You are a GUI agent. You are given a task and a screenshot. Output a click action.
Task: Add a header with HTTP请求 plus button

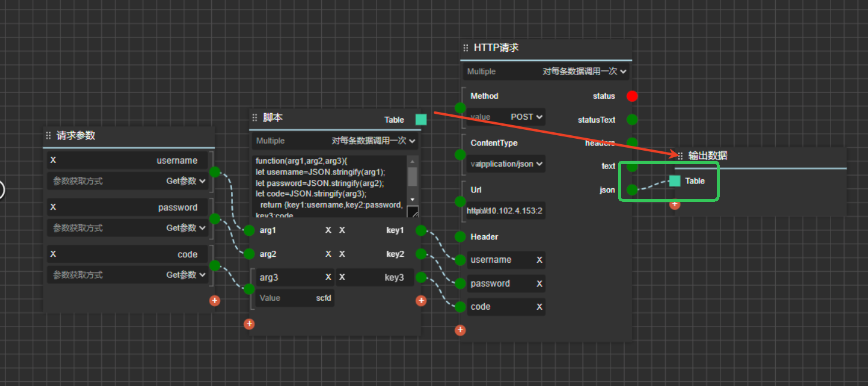(x=460, y=330)
